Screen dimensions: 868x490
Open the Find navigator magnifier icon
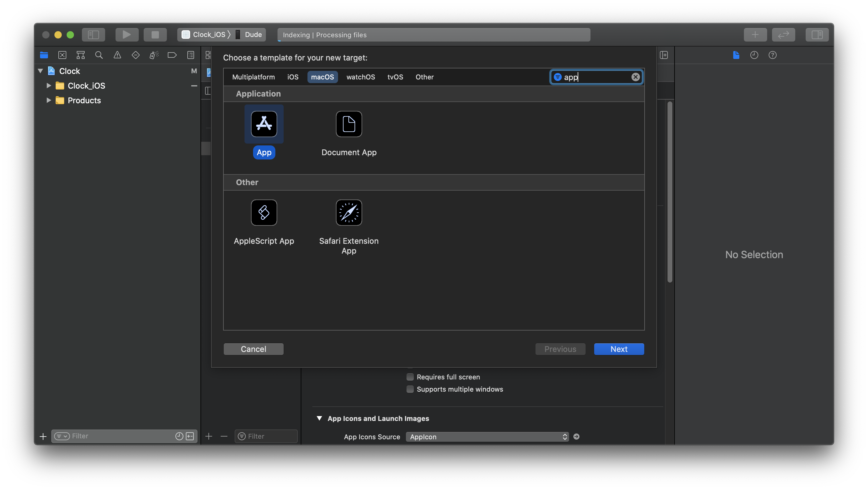[x=99, y=55]
